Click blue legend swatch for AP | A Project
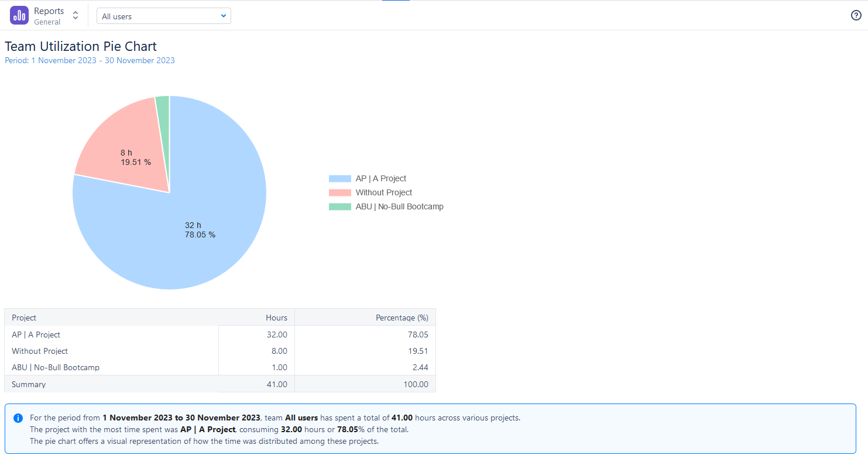Viewport: 868px width, 462px height. point(340,178)
